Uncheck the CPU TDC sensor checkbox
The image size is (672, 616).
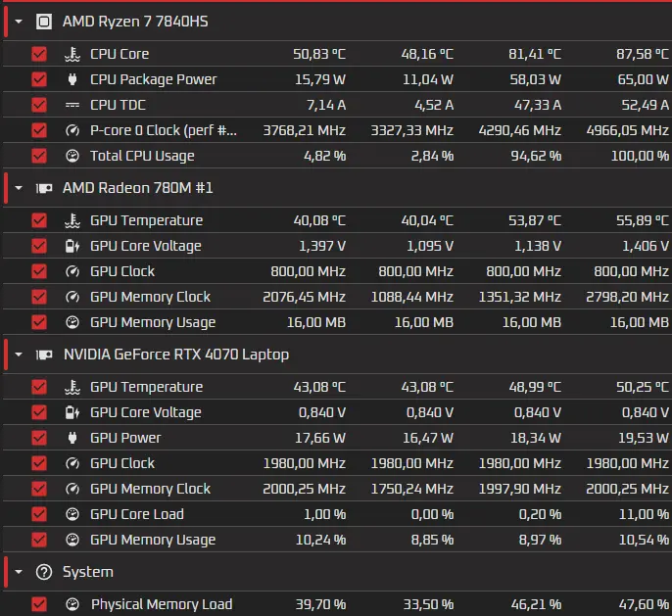click(39, 105)
